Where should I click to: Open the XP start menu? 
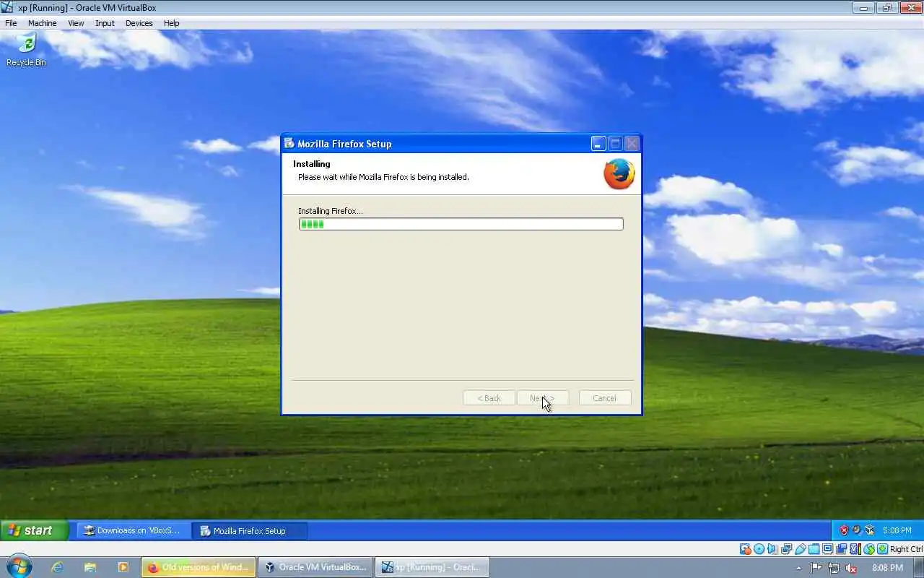[x=34, y=530]
